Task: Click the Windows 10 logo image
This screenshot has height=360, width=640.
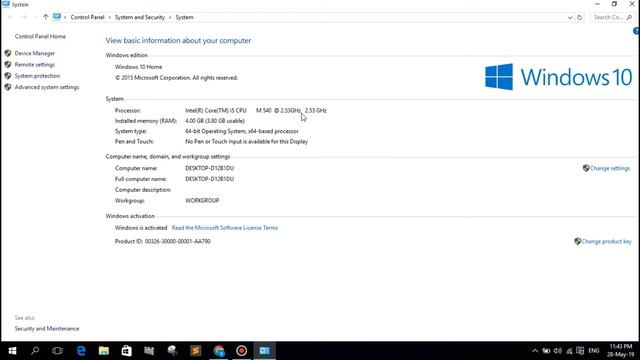Action: click(x=558, y=77)
